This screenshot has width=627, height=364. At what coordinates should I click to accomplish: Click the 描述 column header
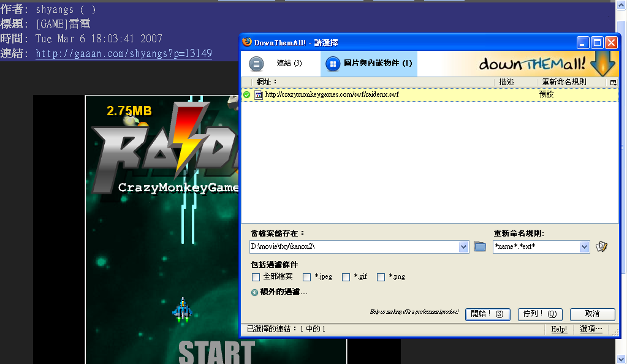coord(516,82)
